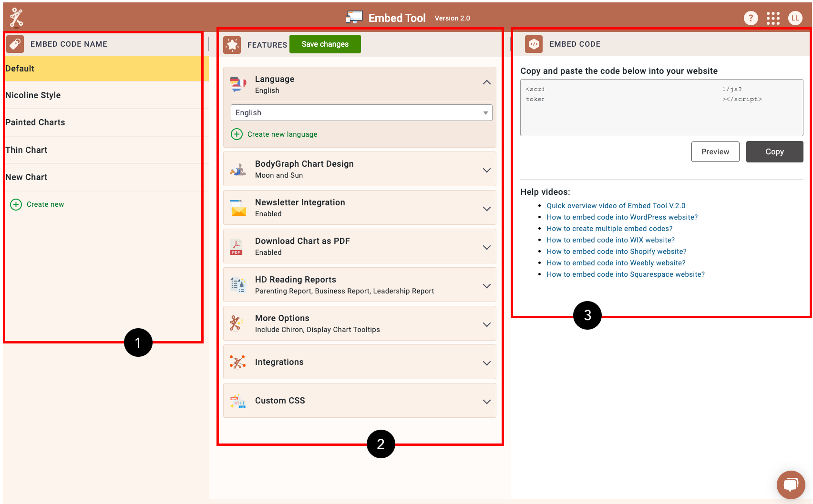Click the Embed Tool title text

coord(397,18)
